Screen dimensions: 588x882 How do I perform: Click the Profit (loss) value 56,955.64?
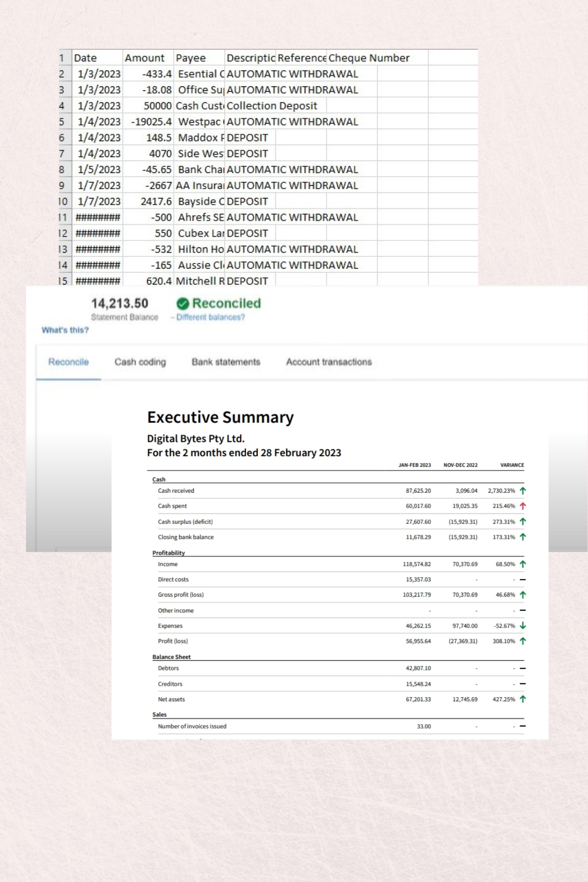(x=418, y=641)
